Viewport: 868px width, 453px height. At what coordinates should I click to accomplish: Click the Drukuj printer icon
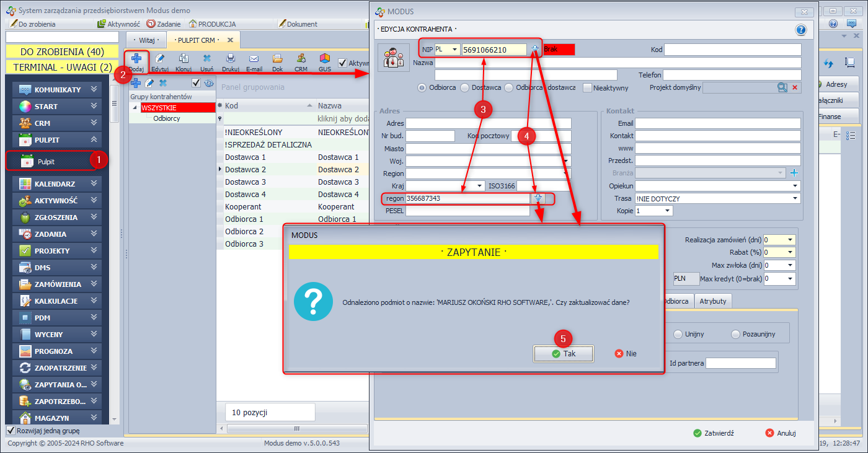click(230, 59)
